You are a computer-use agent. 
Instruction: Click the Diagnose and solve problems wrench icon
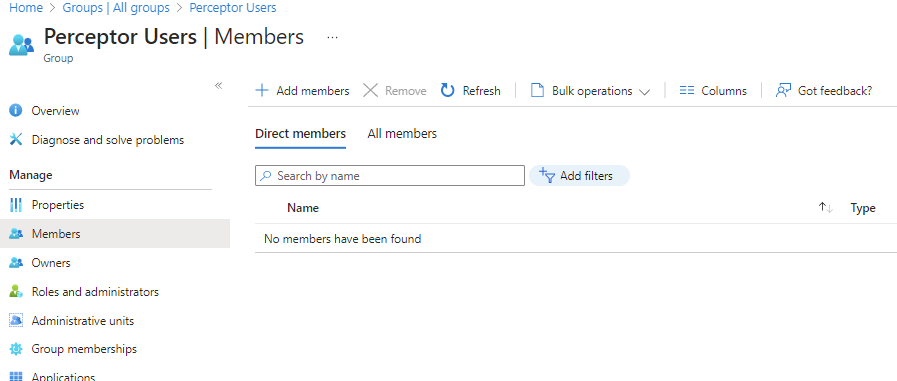(16, 139)
